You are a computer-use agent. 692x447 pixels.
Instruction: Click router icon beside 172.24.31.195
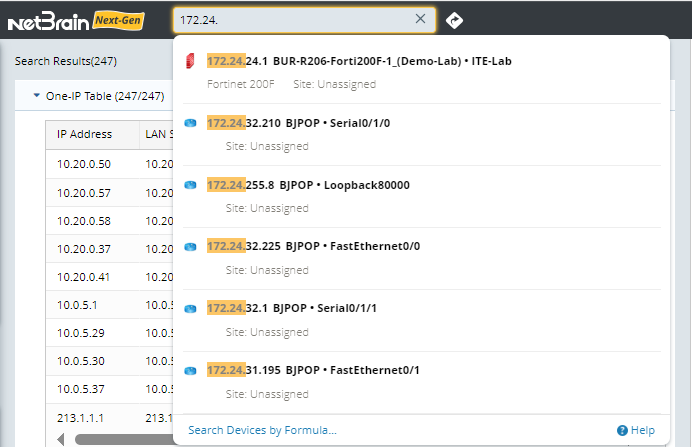coord(190,371)
